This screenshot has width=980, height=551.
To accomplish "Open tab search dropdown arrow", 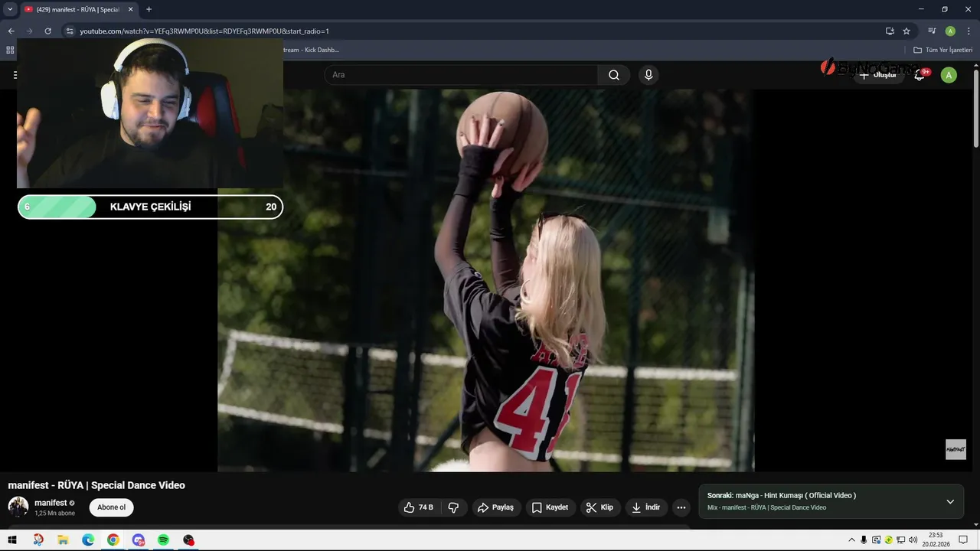I will 10,9.
